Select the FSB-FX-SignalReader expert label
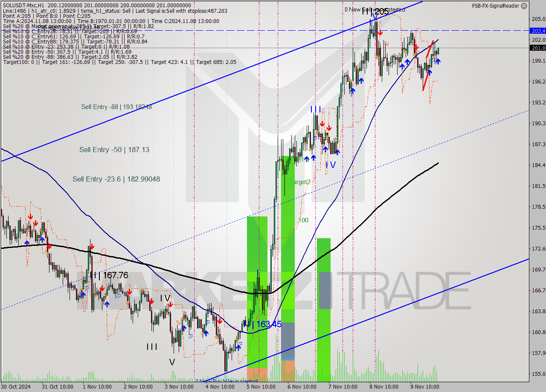 496,6
